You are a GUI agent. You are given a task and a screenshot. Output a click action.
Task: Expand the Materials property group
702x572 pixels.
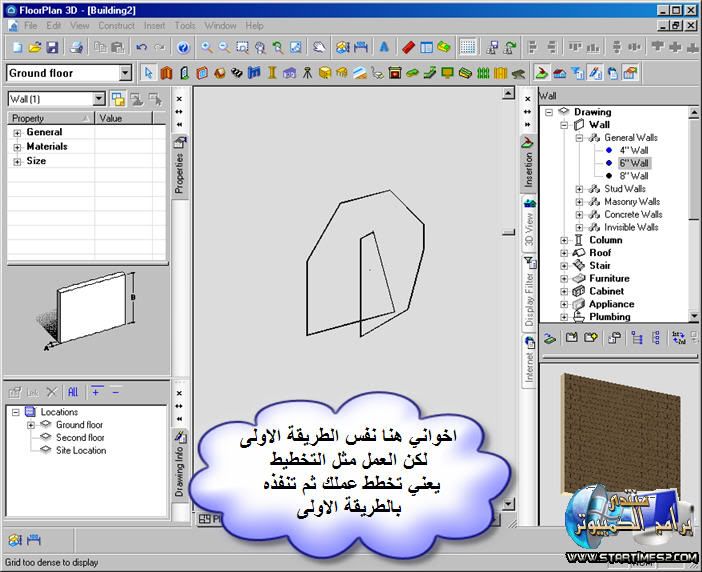[17, 147]
